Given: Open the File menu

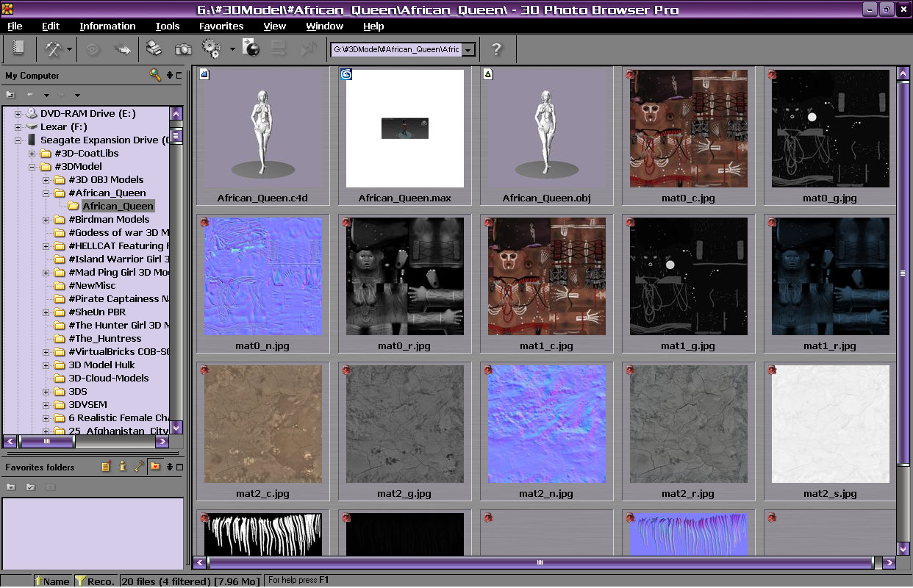Looking at the screenshot, I should click(x=15, y=26).
